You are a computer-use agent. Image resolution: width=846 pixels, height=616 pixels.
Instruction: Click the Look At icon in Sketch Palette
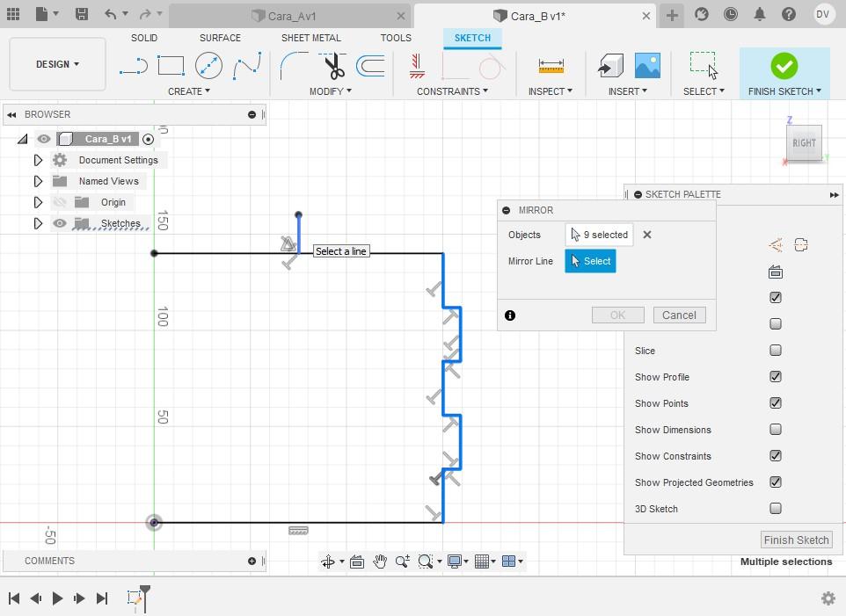point(776,272)
